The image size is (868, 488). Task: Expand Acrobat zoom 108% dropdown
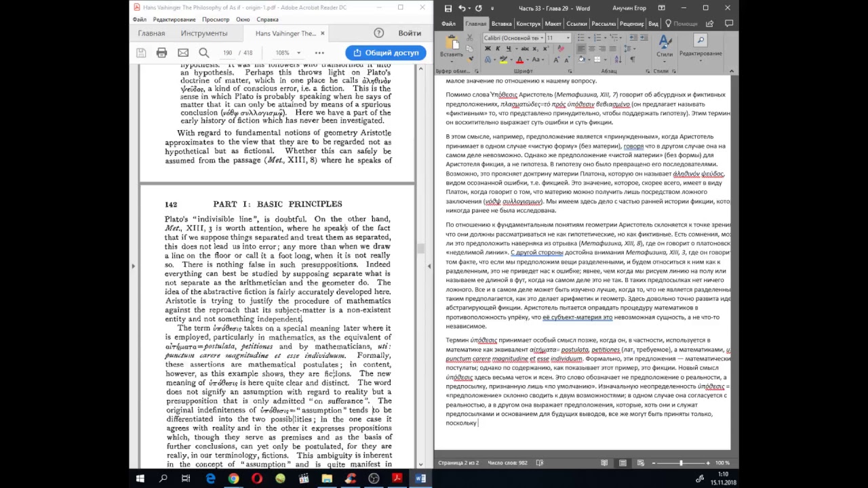click(x=298, y=52)
